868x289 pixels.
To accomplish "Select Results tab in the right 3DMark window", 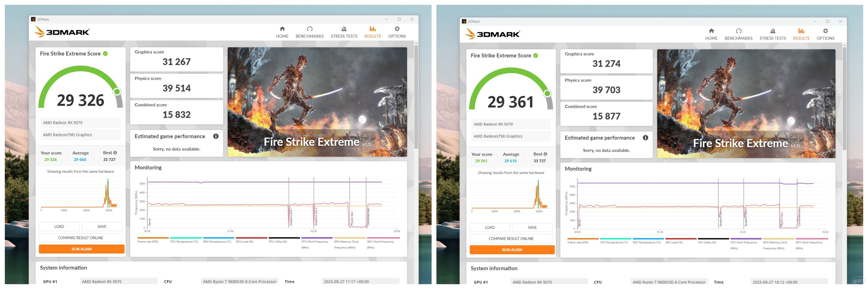I will click(x=801, y=34).
